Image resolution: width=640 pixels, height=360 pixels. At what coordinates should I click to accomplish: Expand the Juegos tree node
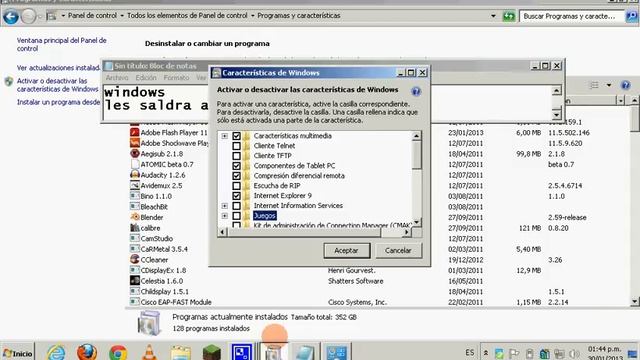224,216
